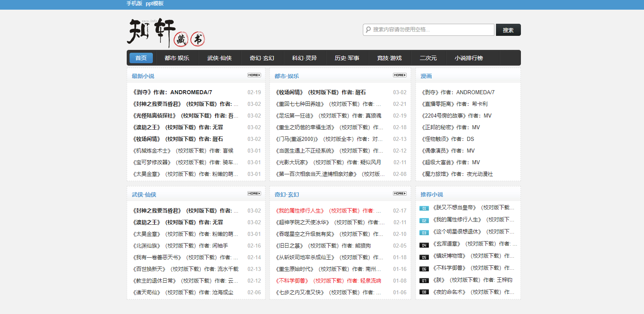This screenshot has width=644, height=314.
Task: Open 手机版 link in top bar
Action: pos(134,3)
